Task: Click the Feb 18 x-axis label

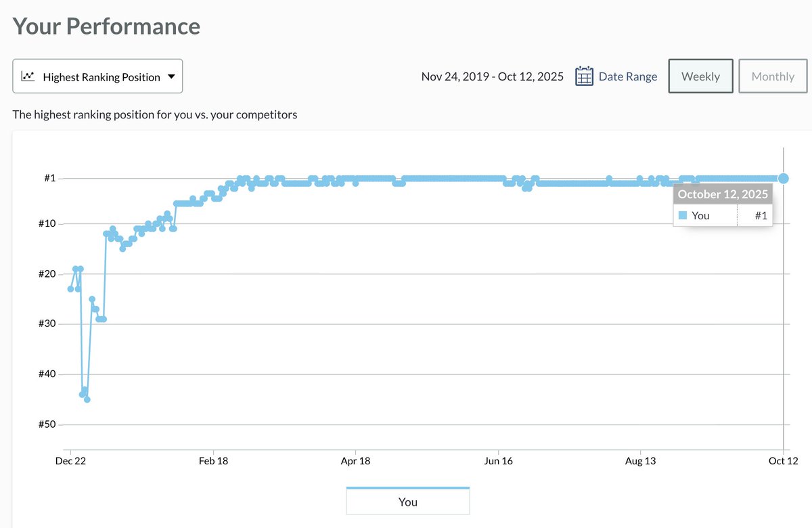Action: (x=213, y=461)
